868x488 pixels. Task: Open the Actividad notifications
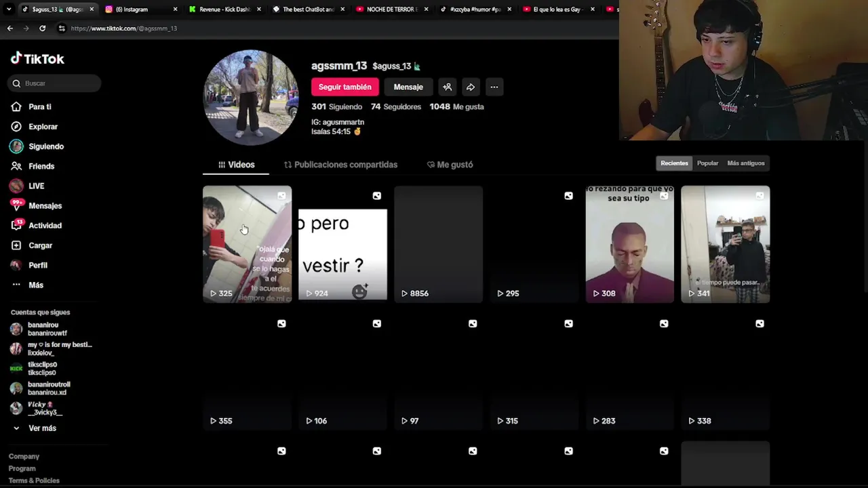[x=45, y=226]
